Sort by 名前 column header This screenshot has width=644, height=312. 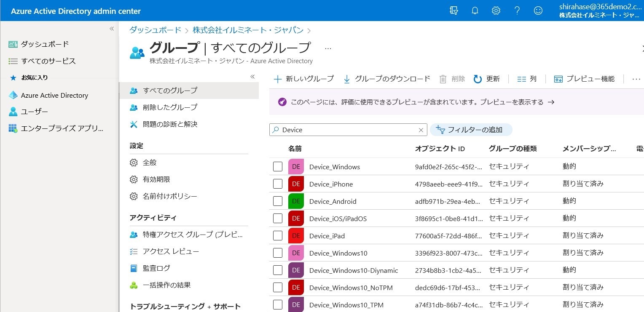click(295, 149)
